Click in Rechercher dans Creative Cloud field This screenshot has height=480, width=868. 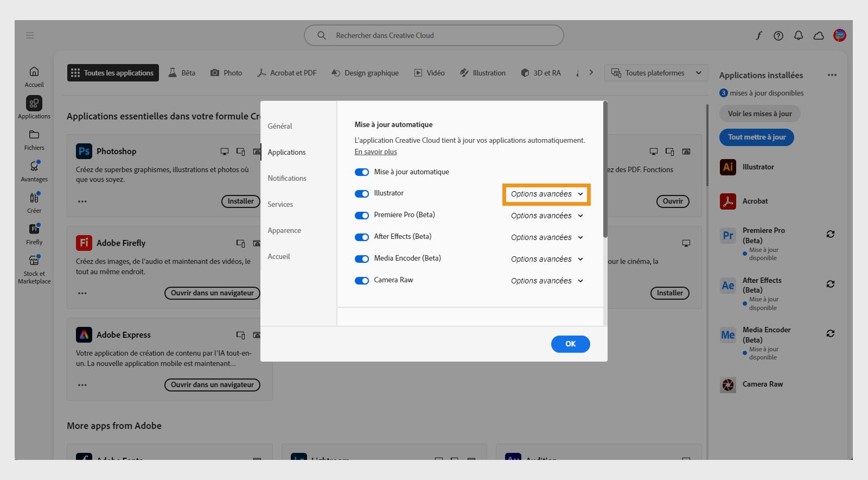click(434, 35)
